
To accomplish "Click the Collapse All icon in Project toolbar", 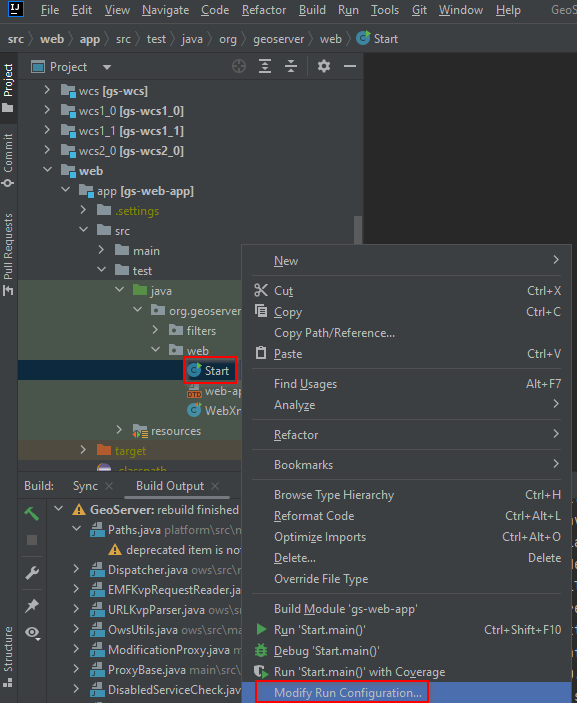I will click(291, 66).
